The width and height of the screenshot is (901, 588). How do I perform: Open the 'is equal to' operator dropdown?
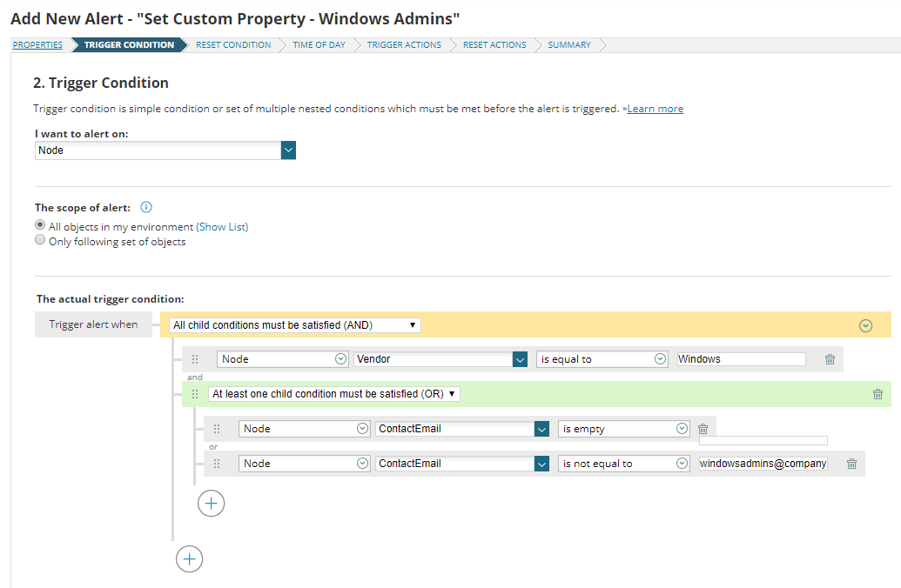pos(602,359)
